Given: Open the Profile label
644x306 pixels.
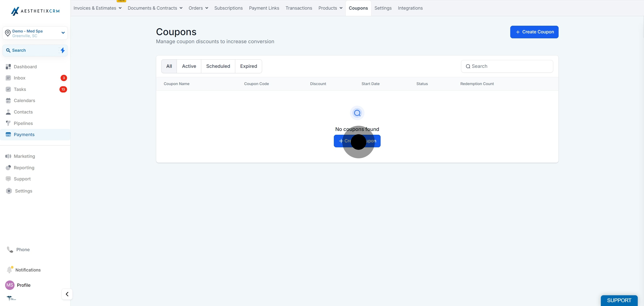Looking at the screenshot, I should (24, 285).
